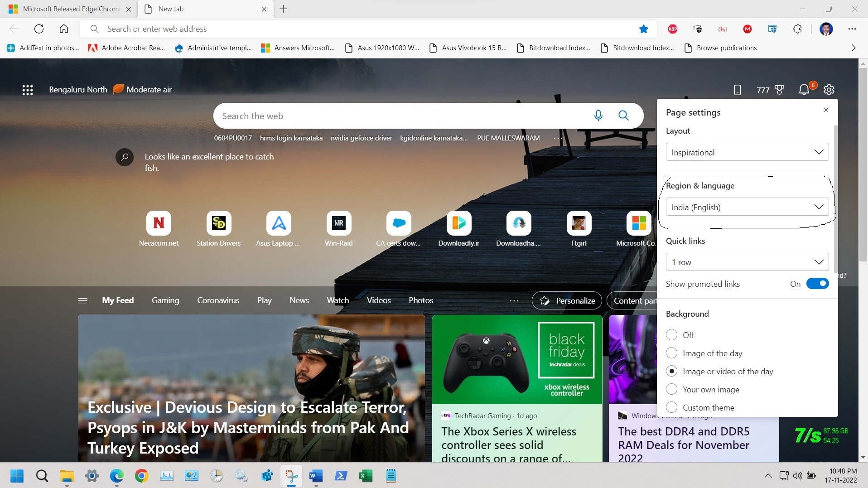Open Downloadly.ir quick link tile
Viewport: 868px width, 488px height.
459,229
